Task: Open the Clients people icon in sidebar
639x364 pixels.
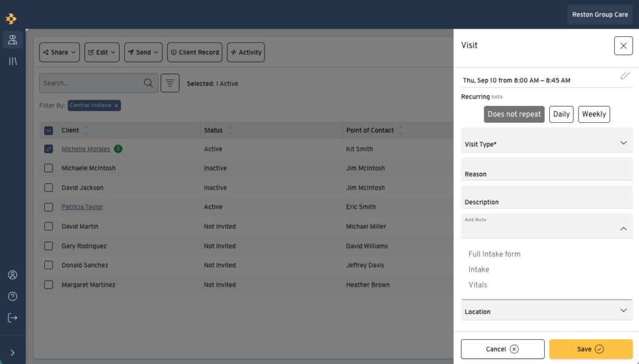Action: (12, 39)
